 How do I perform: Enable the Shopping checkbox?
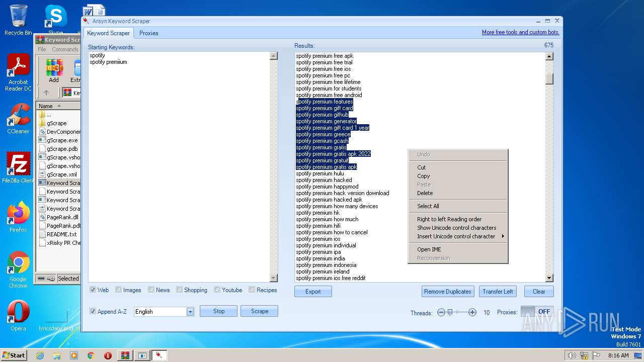180,290
